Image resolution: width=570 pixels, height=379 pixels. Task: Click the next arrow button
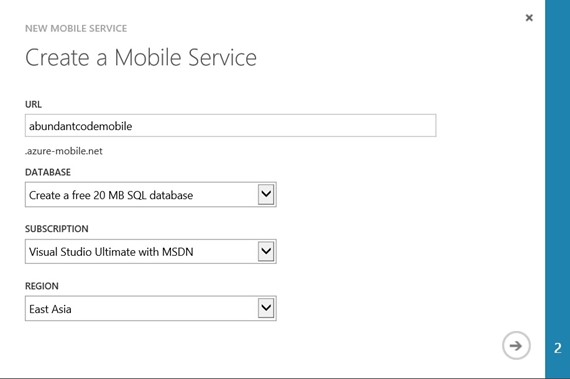tap(516, 346)
